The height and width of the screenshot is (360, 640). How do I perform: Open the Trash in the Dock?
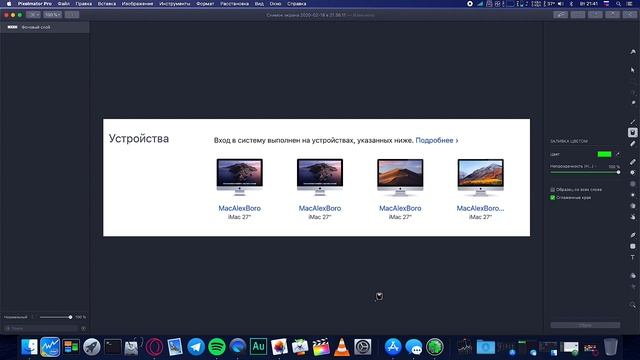(x=611, y=347)
